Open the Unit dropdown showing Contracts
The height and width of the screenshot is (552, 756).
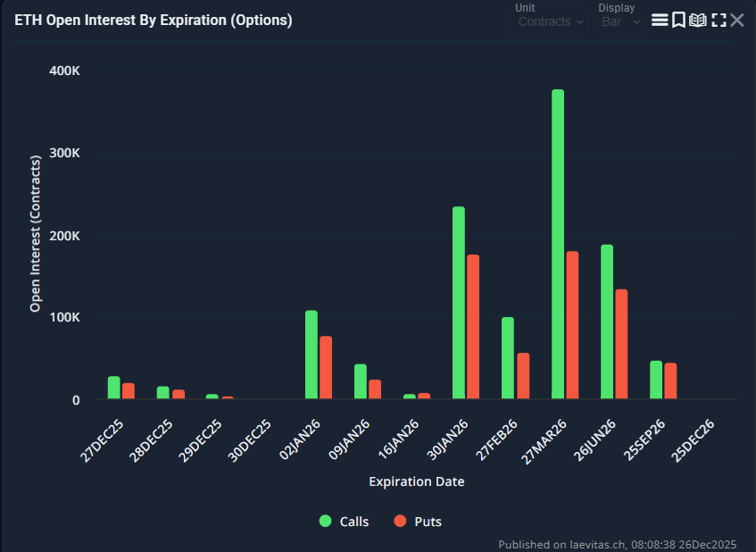[548, 21]
